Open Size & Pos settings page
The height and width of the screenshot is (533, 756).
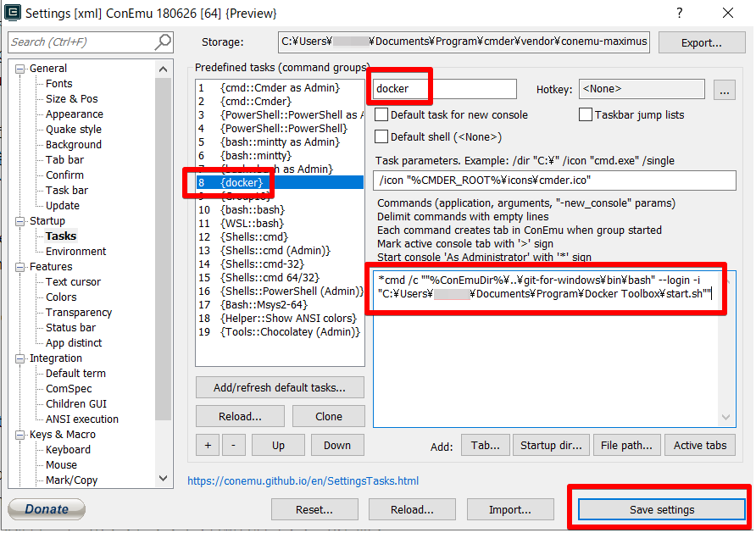point(72,99)
